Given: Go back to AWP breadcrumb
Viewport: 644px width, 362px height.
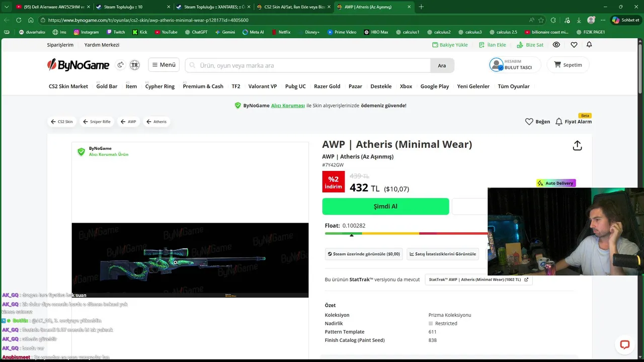Looking at the screenshot, I should (x=128, y=122).
